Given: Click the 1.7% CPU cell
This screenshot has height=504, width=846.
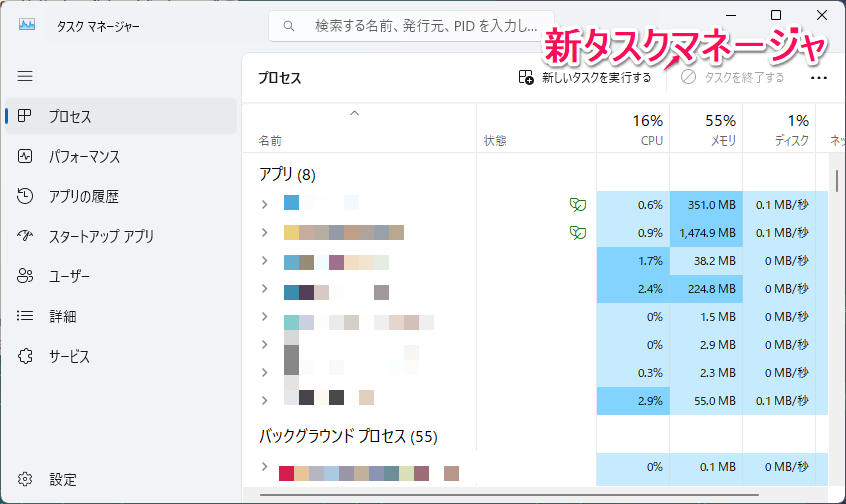Looking at the screenshot, I should click(x=633, y=261).
